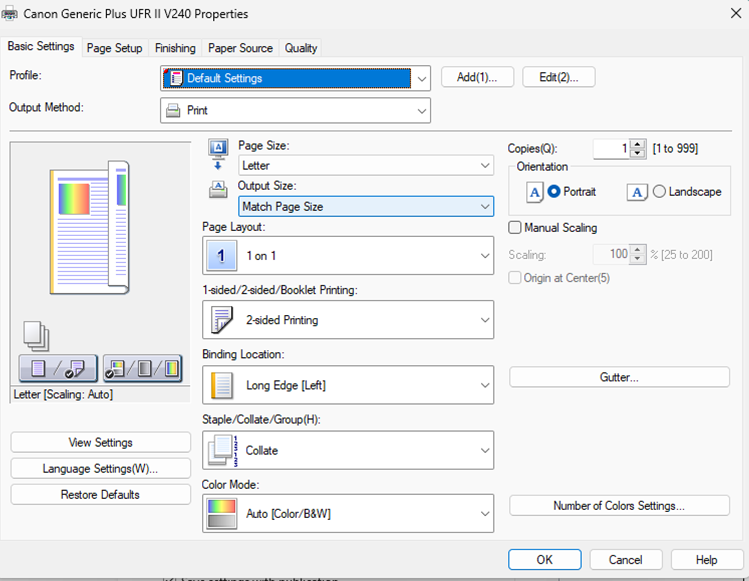Switch to the Basic Settings tab
The height and width of the screenshot is (581, 749).
coord(41,46)
